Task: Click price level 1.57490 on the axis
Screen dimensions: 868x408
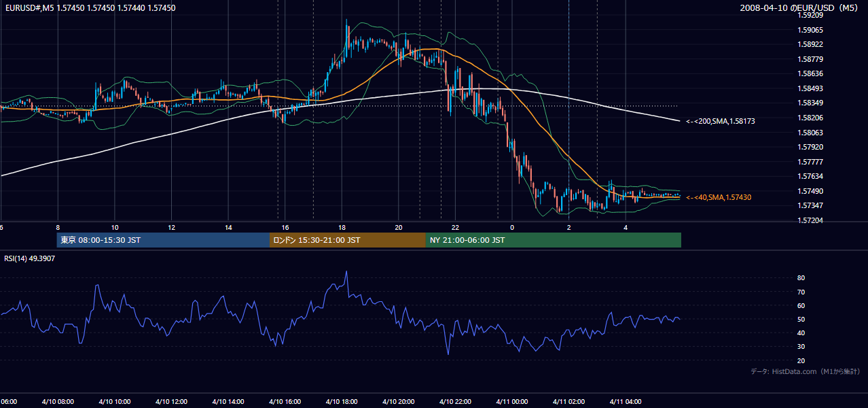Action: tap(810, 191)
